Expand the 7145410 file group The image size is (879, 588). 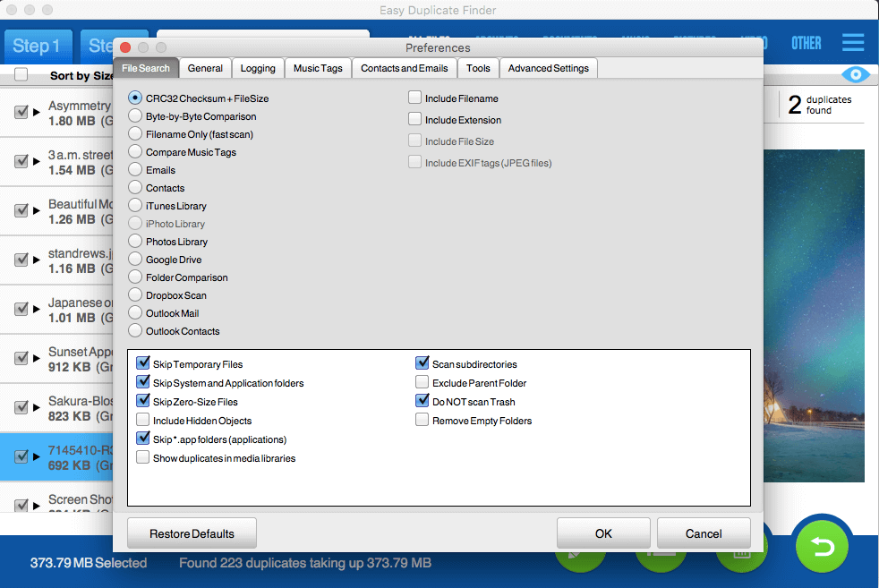point(37,456)
